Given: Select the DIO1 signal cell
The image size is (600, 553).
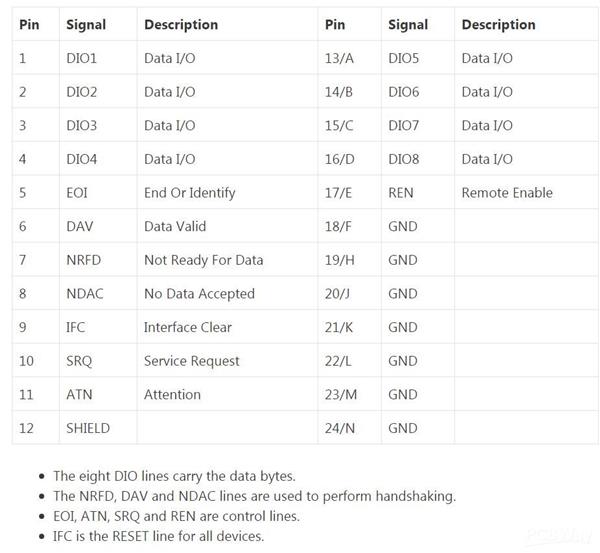Looking at the screenshot, I should (82, 58).
